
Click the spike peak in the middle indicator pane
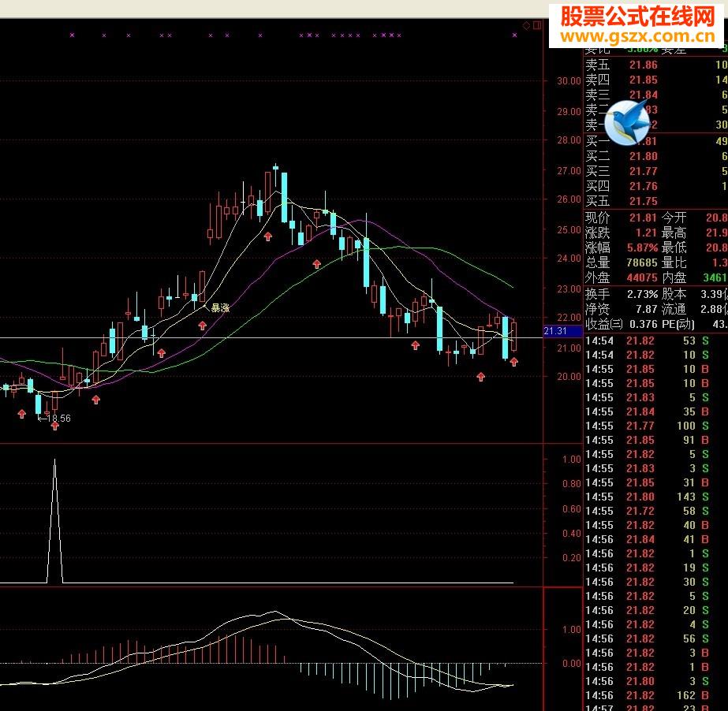[54, 460]
